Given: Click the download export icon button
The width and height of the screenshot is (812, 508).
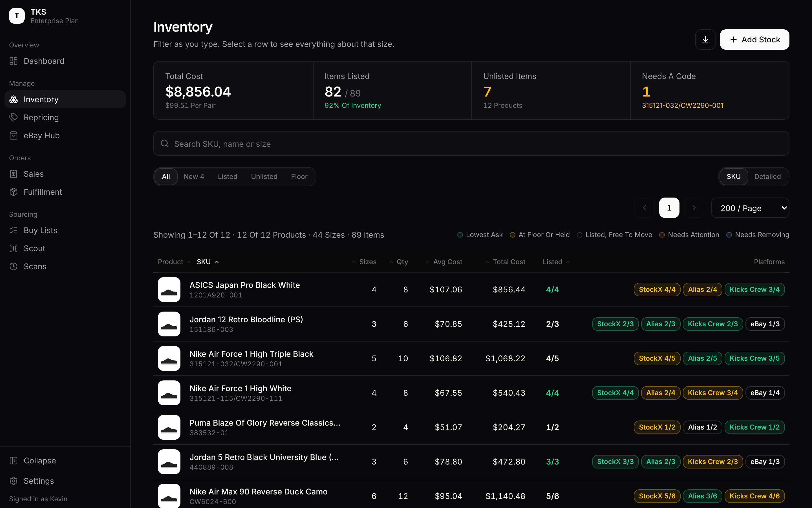Looking at the screenshot, I should [x=705, y=40].
